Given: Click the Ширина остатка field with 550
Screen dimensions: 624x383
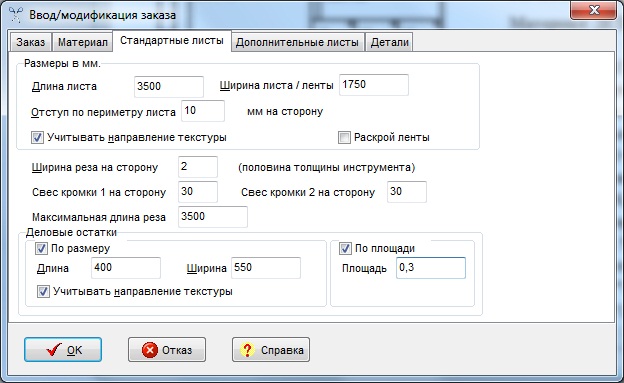Looking at the screenshot, I should 266,268.
